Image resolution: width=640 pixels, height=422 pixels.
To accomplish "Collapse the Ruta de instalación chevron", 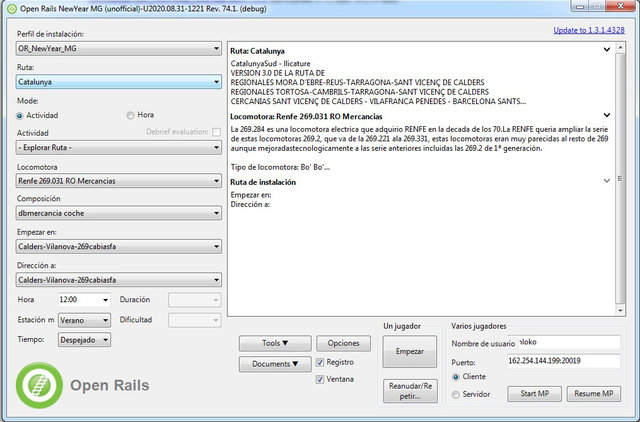I will click(x=607, y=181).
